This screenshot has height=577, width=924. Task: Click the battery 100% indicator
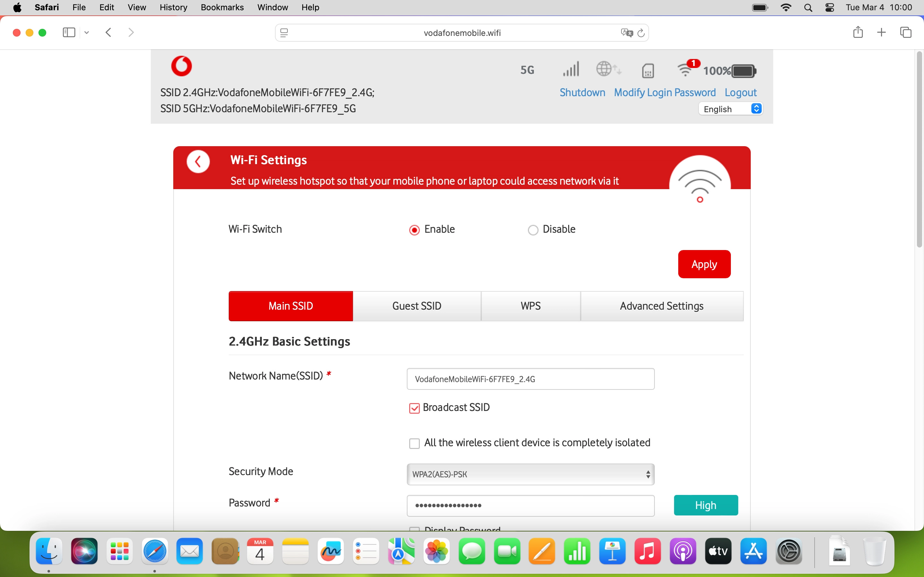point(729,71)
